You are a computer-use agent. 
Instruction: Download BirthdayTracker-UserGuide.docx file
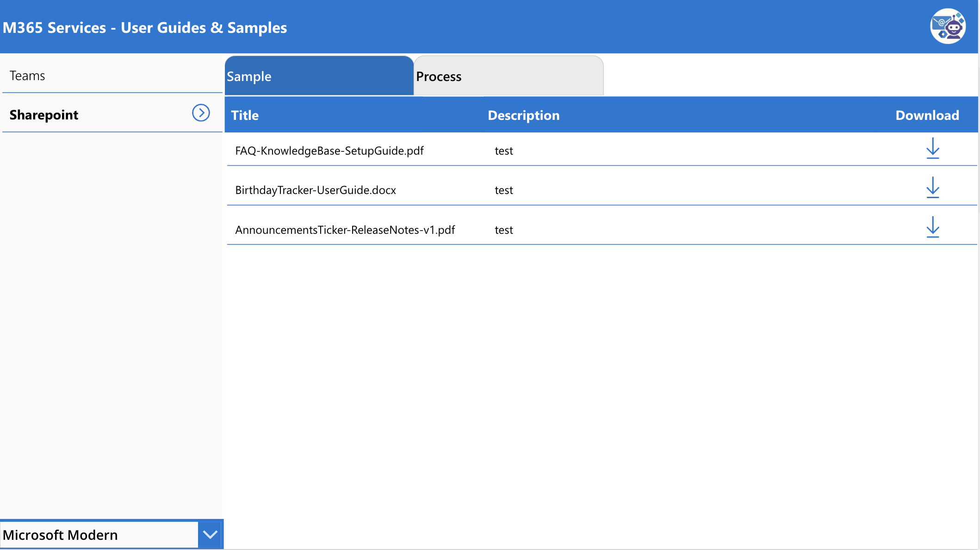[933, 187]
